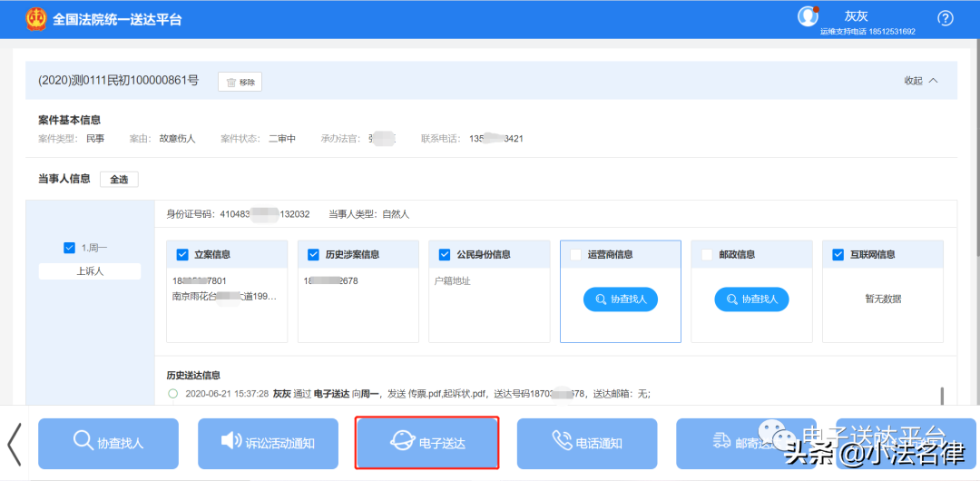Click 历史送达信息 heading

(x=193, y=376)
